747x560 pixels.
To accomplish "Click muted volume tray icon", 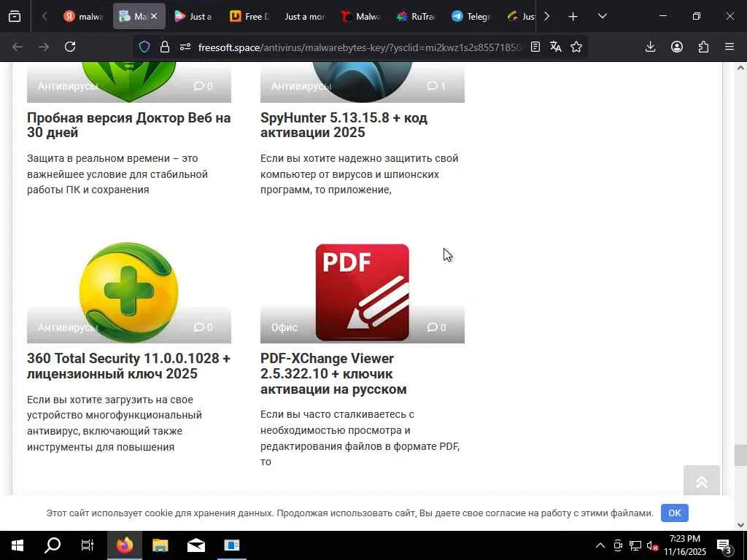I will point(653,546).
